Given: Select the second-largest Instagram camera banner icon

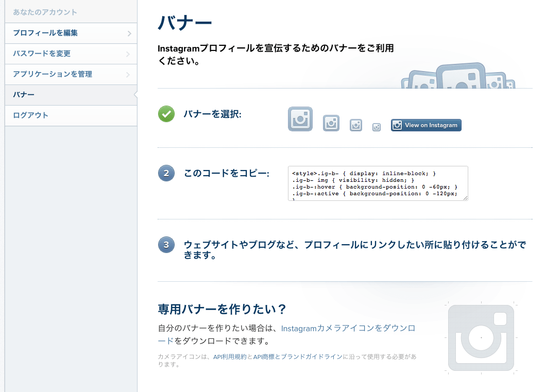Looking at the screenshot, I should (x=331, y=123).
